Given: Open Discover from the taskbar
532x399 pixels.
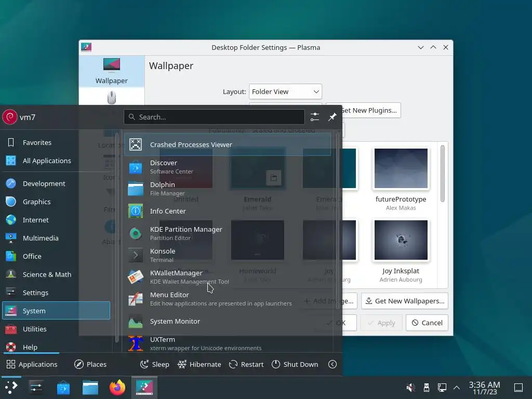Looking at the screenshot, I should (63, 388).
